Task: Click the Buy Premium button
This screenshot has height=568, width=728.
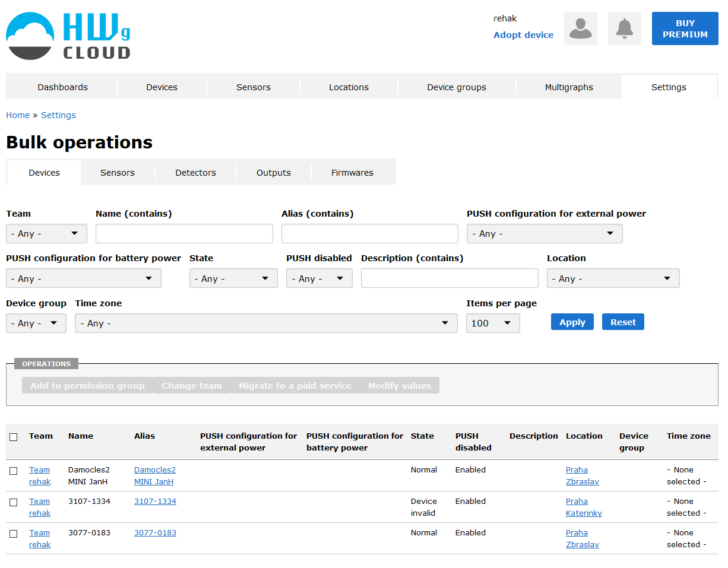Action: point(685,28)
